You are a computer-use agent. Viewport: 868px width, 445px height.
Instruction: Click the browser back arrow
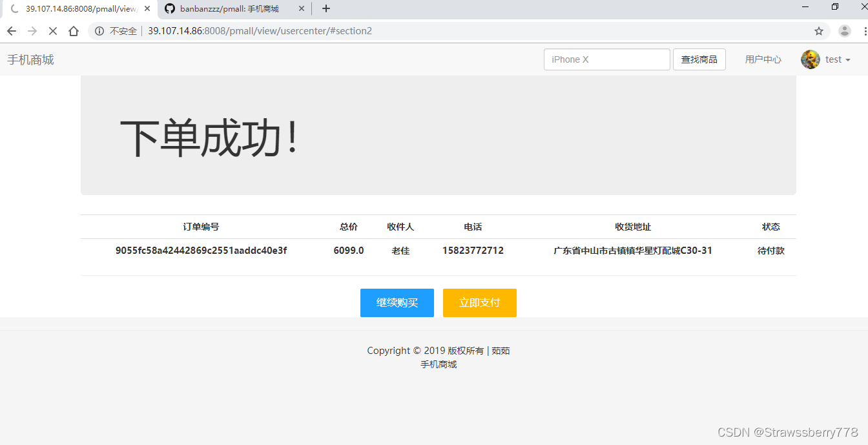12,31
